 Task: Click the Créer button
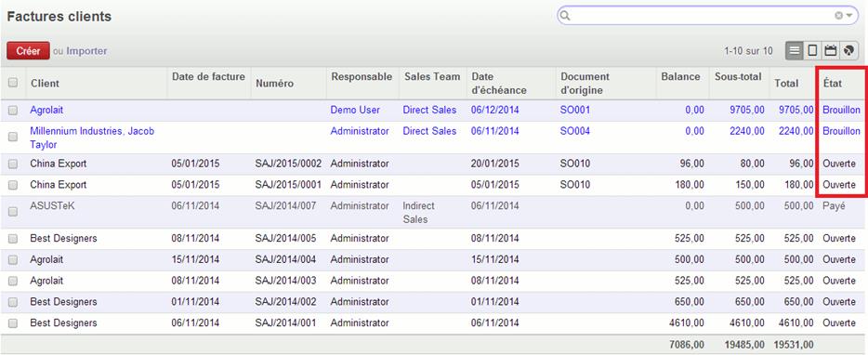28,51
